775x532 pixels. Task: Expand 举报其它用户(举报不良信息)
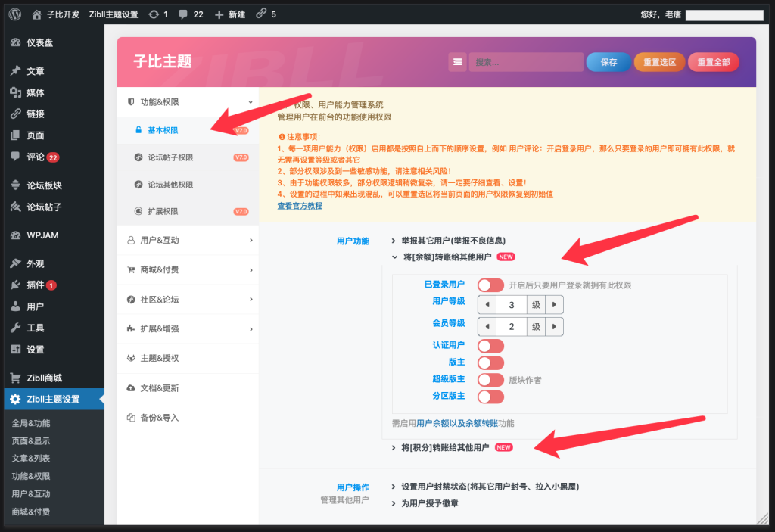pos(449,241)
